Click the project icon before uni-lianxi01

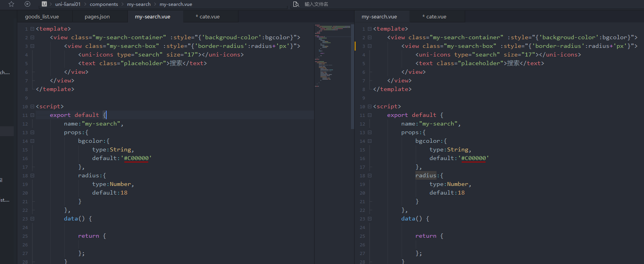click(x=44, y=4)
